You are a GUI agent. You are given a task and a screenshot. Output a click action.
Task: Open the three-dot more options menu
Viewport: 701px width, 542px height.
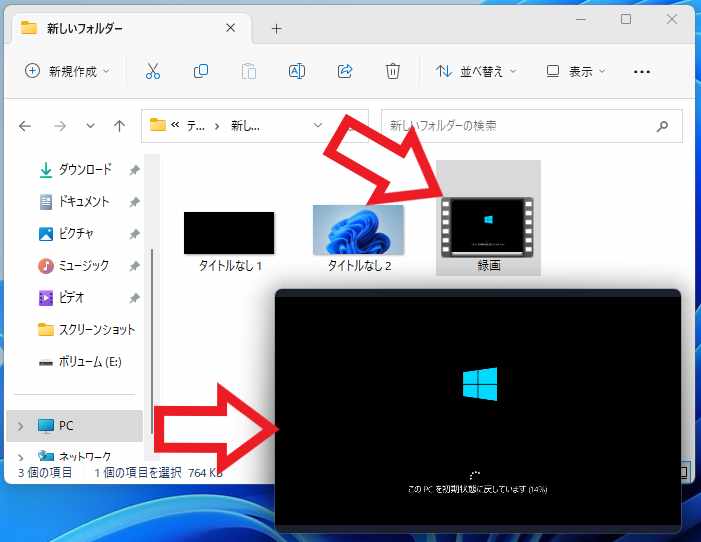point(642,72)
